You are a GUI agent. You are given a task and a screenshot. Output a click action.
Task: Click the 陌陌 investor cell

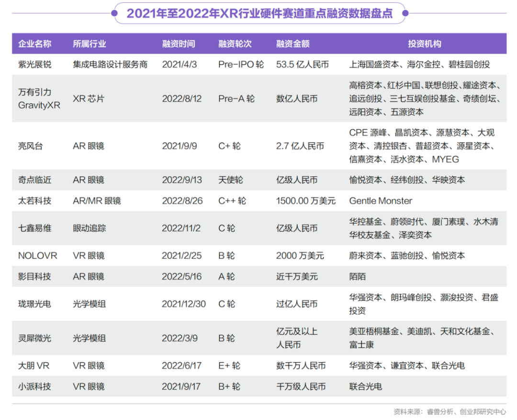[358, 276]
